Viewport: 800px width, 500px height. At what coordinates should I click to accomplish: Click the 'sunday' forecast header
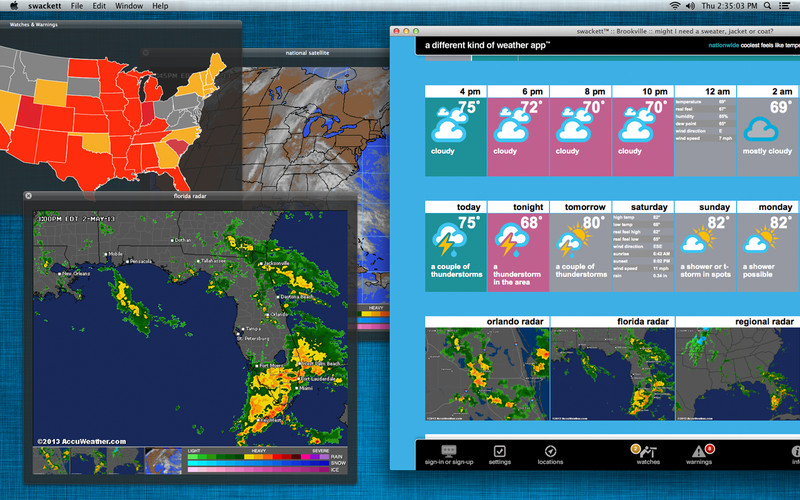coord(705,207)
